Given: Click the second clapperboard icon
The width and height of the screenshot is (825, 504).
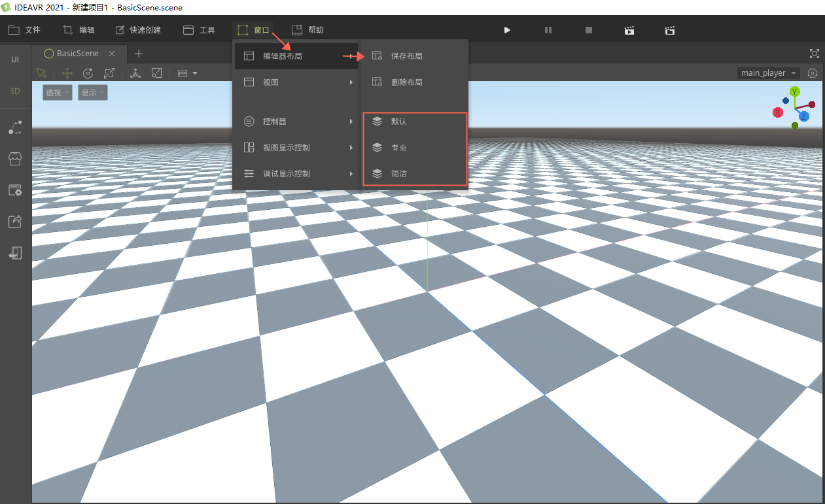Looking at the screenshot, I should [670, 30].
